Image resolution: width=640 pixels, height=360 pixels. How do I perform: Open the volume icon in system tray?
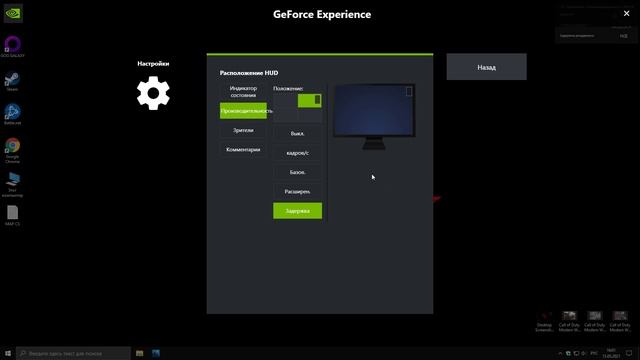(583, 353)
